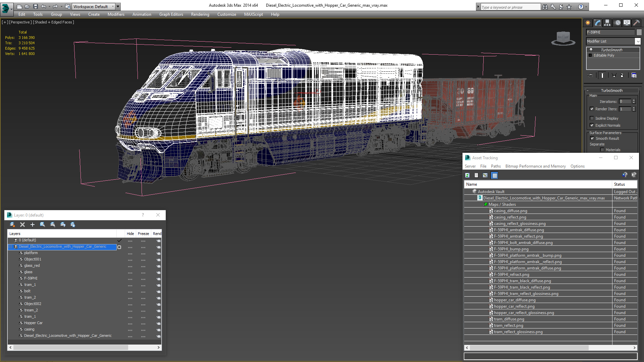644x362 pixels.
Task: Click the Hide column header in Layer dialog
Action: 130,234
